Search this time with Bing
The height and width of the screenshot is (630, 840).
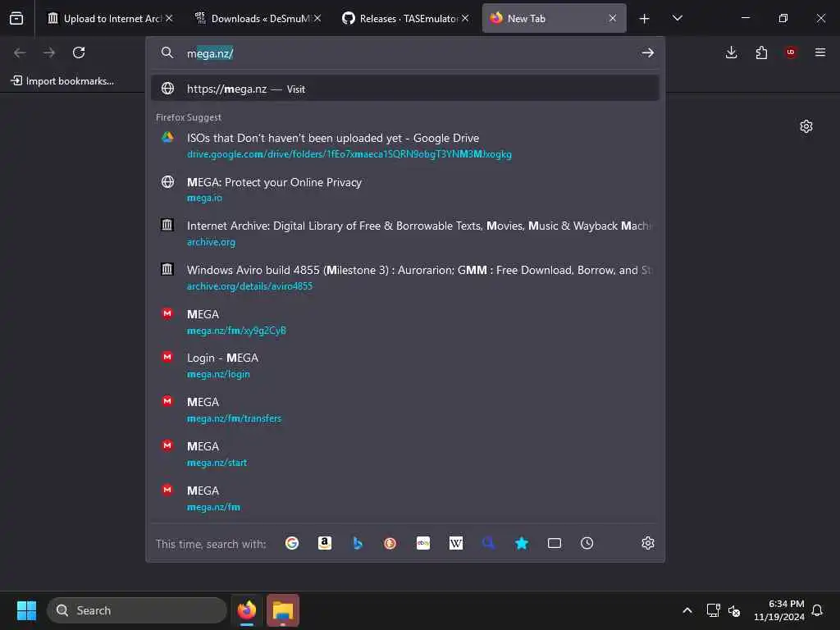point(358,543)
